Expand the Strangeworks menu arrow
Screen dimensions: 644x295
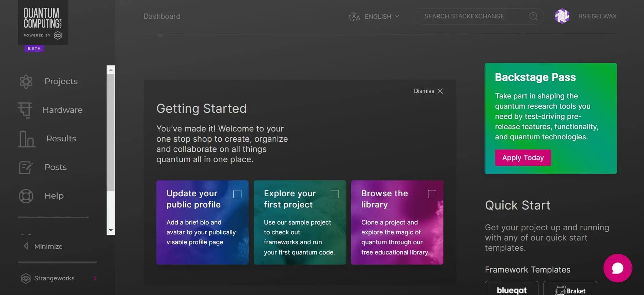tap(95, 278)
